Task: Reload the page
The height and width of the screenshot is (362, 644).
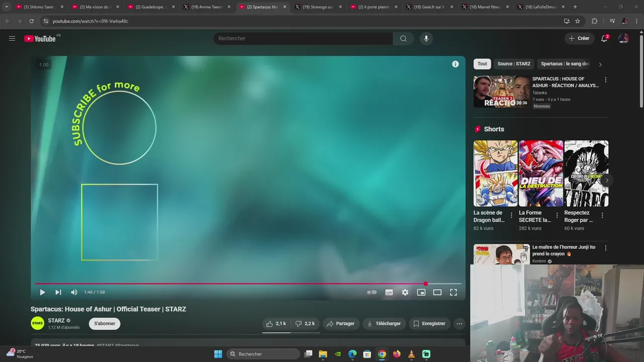Action: point(31,21)
